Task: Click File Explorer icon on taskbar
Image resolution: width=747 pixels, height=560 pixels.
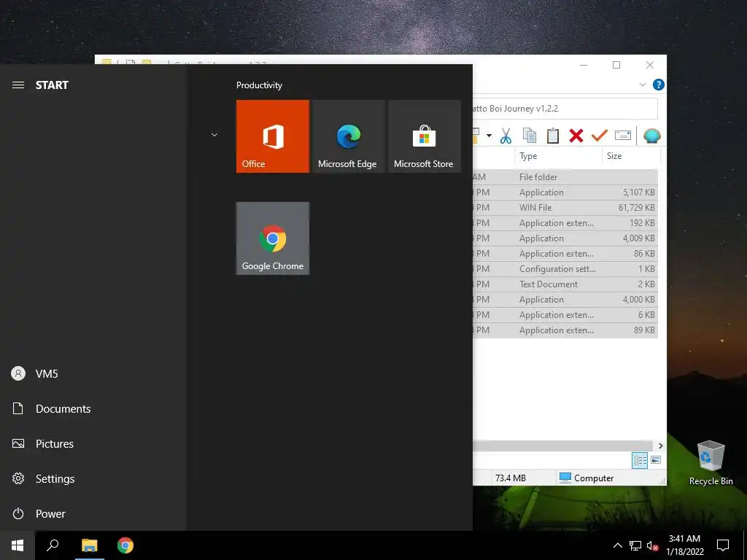Action: (x=89, y=545)
